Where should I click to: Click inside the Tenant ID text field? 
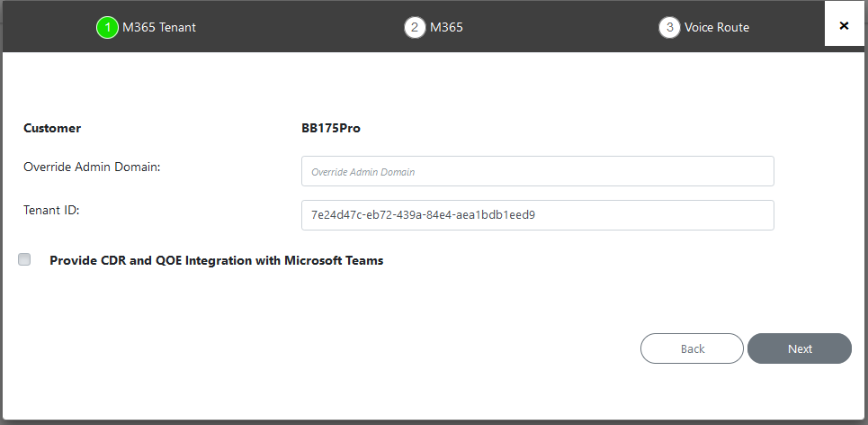(538, 215)
